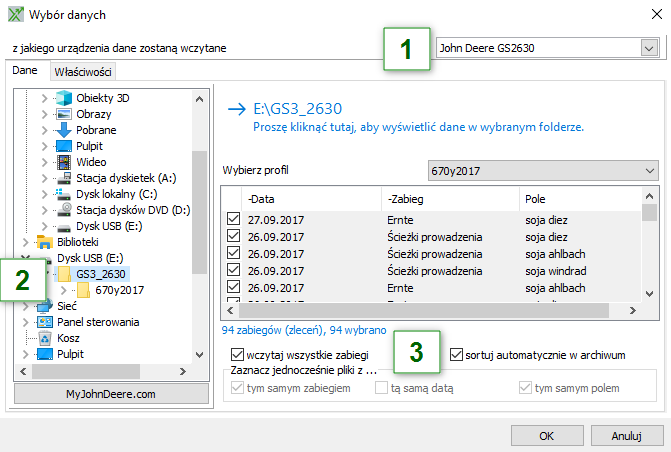Screen dimensions: 671x452
Task: Select Dysk USB (E:) above Biblioteki
Action: (x=109, y=226)
